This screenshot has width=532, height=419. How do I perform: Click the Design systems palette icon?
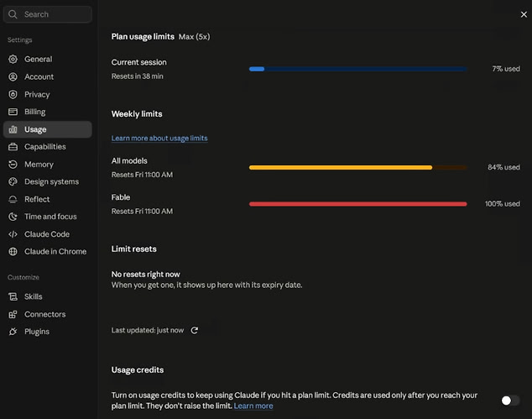(x=13, y=181)
